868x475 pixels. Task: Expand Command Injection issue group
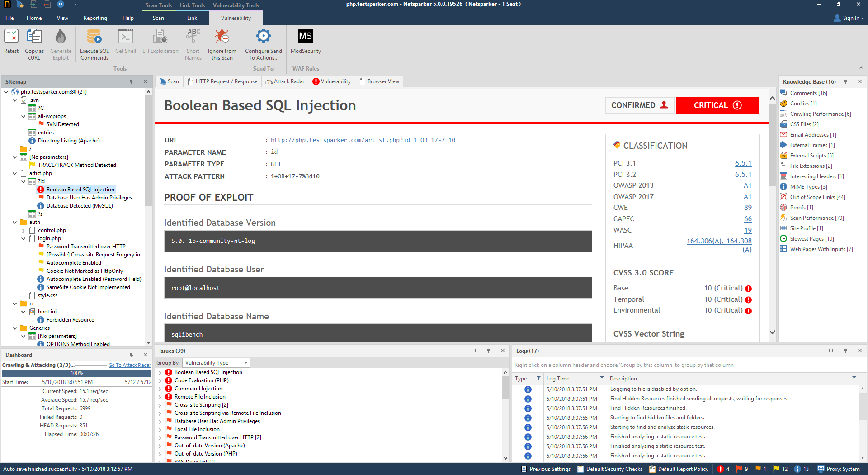click(160, 389)
